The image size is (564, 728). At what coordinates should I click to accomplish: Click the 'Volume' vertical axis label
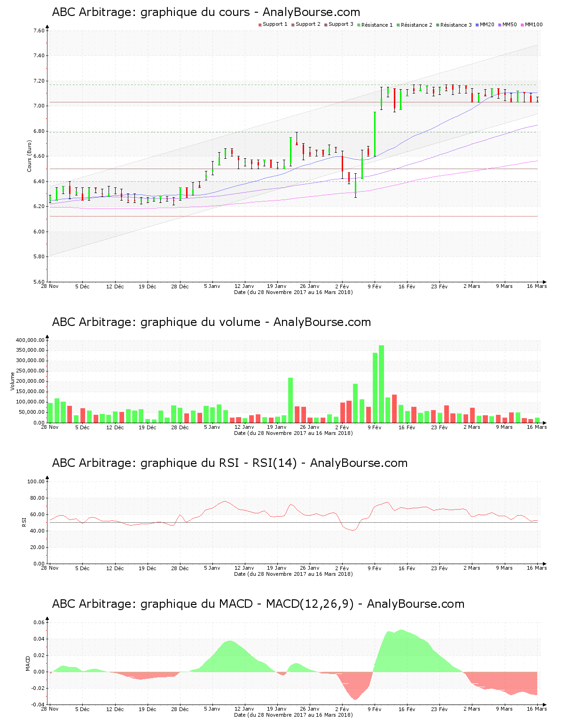(13, 381)
